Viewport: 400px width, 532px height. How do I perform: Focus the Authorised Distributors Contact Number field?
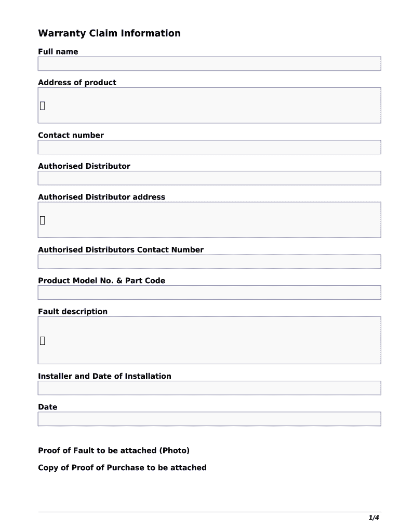click(x=209, y=262)
